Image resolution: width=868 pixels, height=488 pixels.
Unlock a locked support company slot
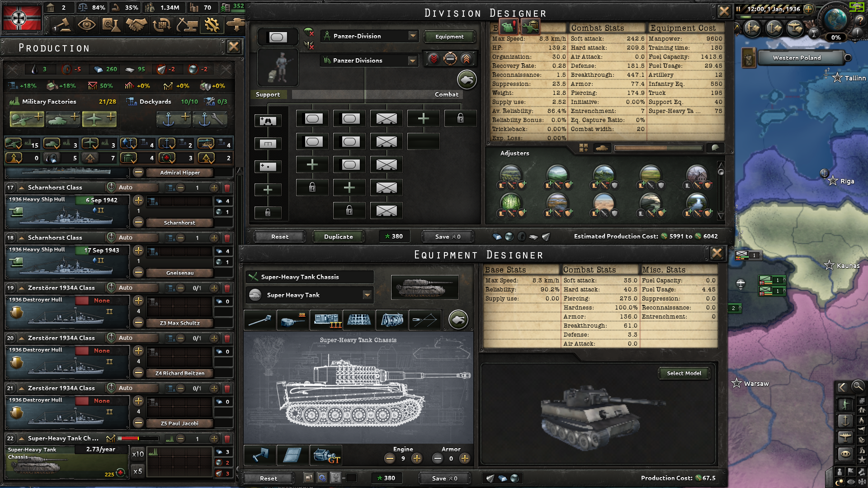coord(268,212)
